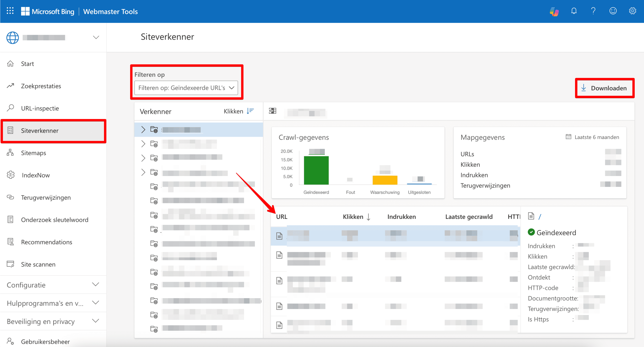The width and height of the screenshot is (644, 347).
Task: Expand the first folder in Verkenner tree
Action: point(143,130)
